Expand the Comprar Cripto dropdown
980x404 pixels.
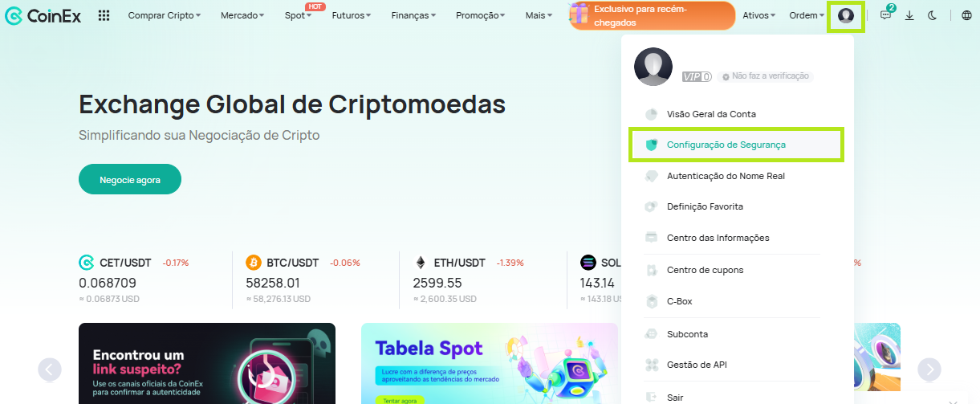pos(165,15)
